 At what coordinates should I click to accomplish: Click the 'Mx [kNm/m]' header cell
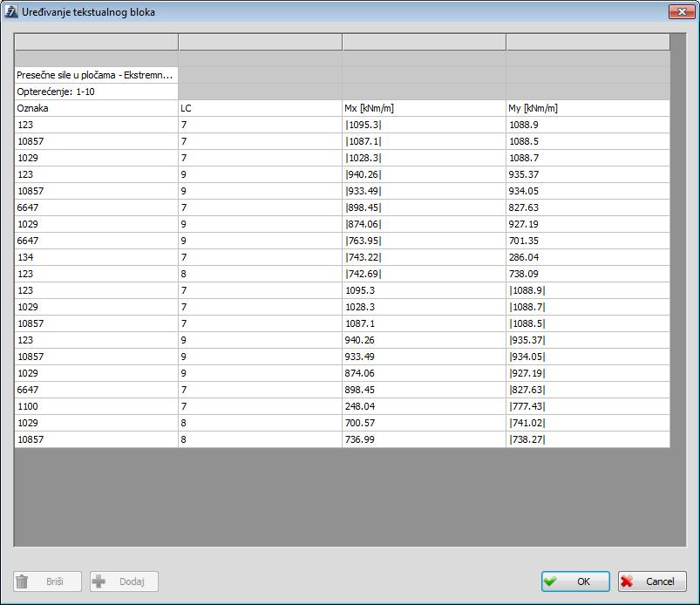coord(425,108)
